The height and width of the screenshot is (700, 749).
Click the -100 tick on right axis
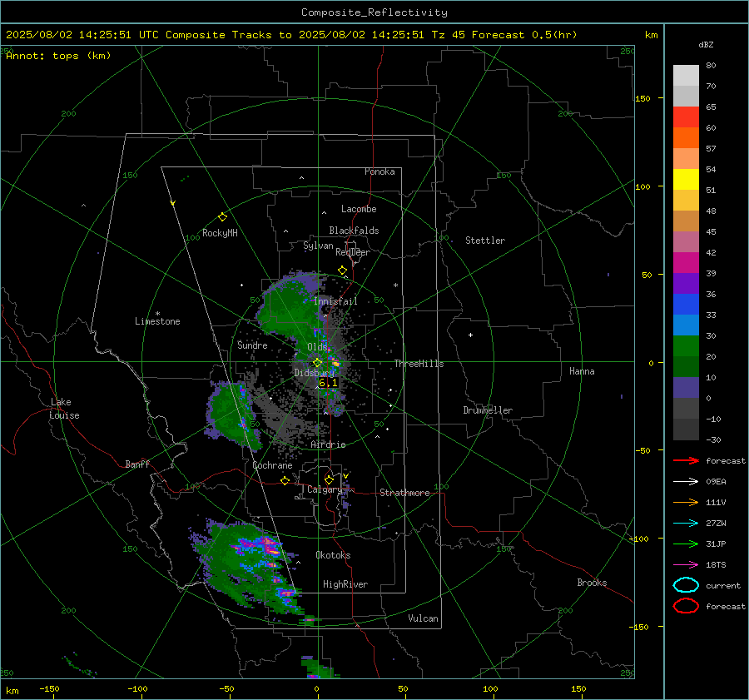(x=638, y=539)
